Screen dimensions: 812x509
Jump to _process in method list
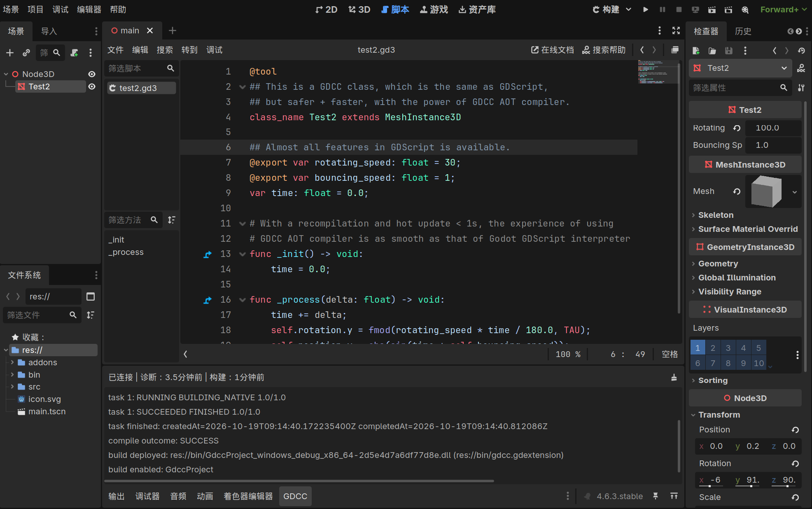point(126,252)
